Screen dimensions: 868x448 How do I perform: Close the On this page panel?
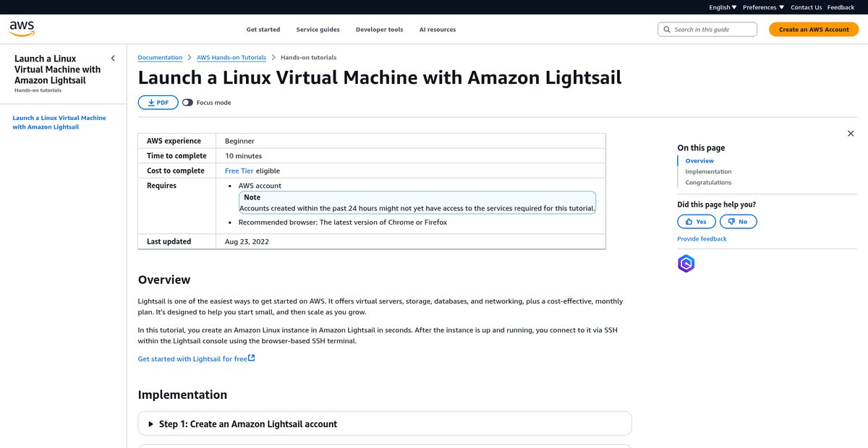coord(851,134)
